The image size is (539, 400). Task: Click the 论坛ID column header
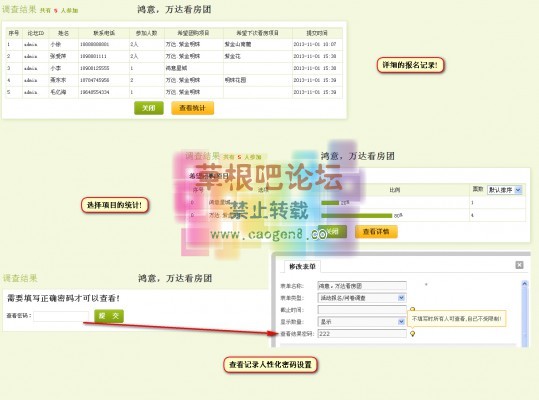35,33
